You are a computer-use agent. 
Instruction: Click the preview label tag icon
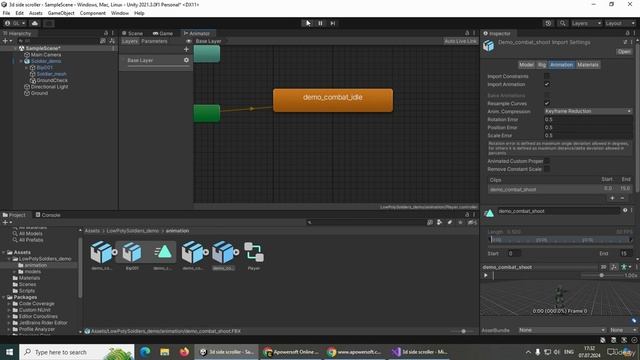point(633,321)
